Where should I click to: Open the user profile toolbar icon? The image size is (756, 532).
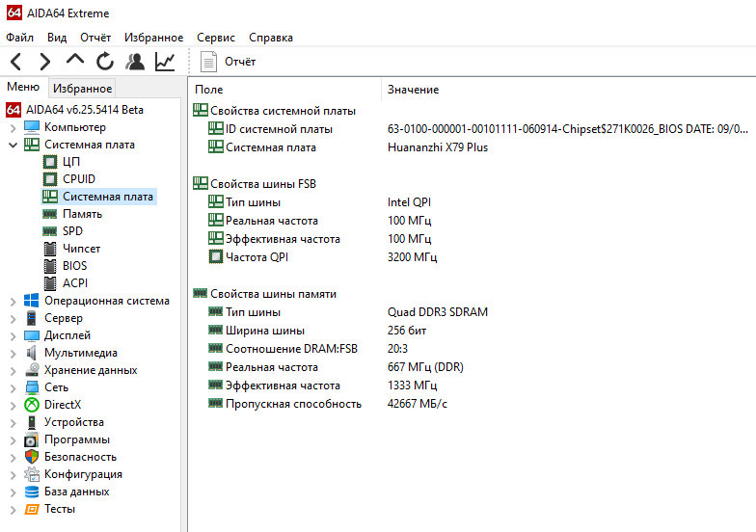[135, 62]
